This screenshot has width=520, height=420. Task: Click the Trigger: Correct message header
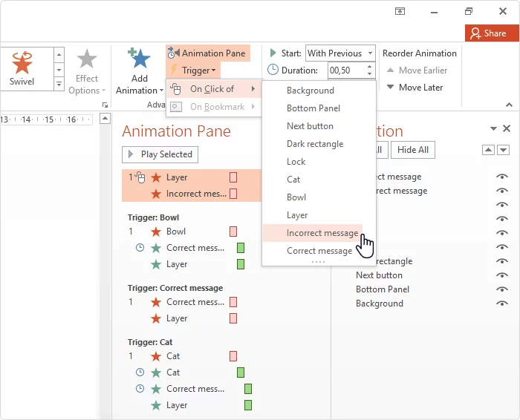[x=175, y=288]
